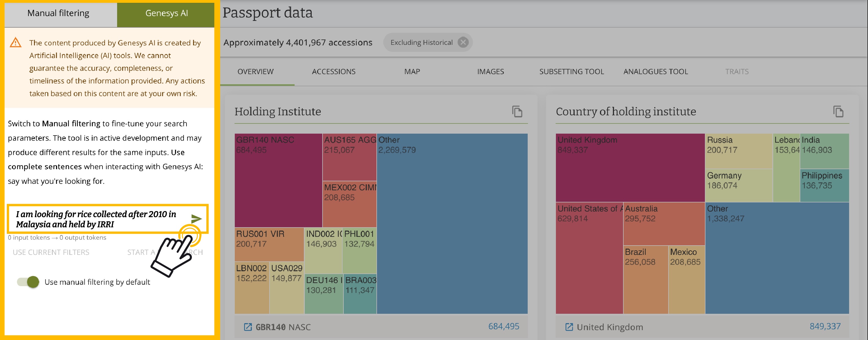This screenshot has width=868, height=340.
Task: Select the USA029 treemap tile
Action: (x=287, y=288)
